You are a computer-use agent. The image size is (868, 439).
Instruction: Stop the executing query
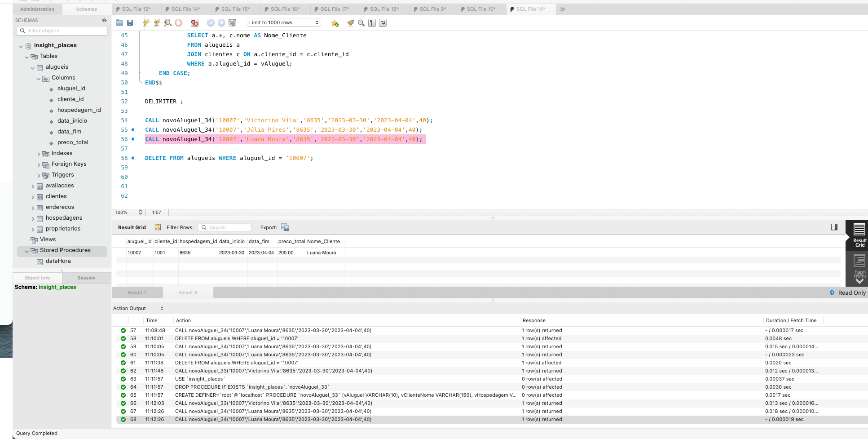[x=179, y=23]
